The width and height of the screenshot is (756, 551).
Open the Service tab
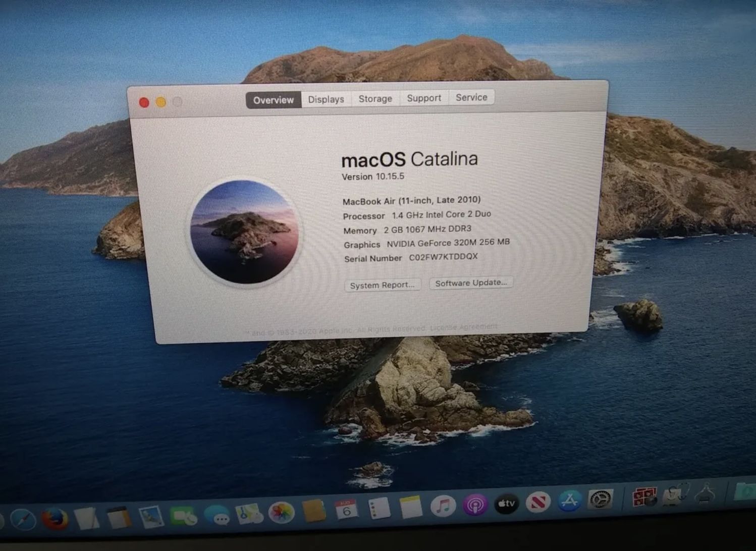pyautogui.click(x=471, y=97)
